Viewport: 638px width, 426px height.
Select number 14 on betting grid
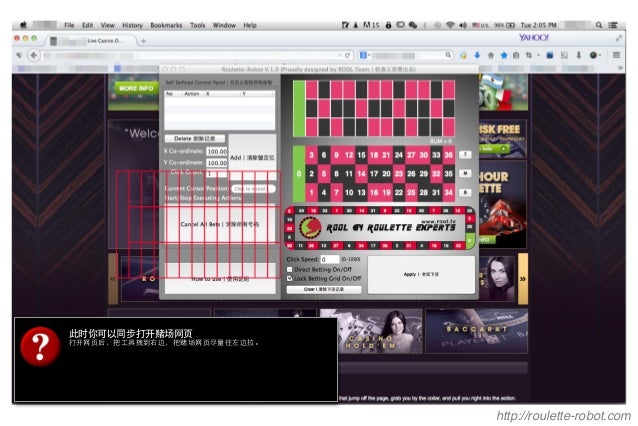pos(361,174)
